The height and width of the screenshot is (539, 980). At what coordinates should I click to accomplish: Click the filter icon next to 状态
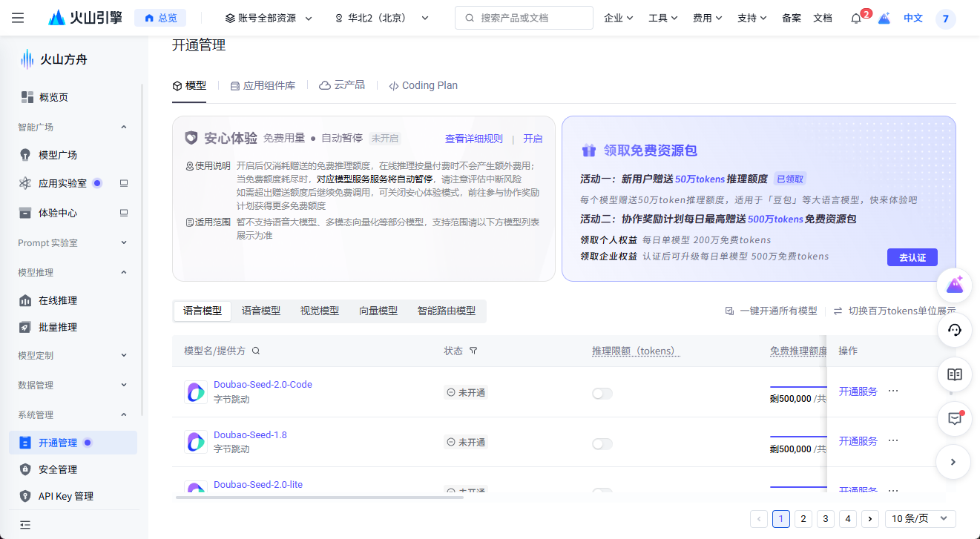473,351
